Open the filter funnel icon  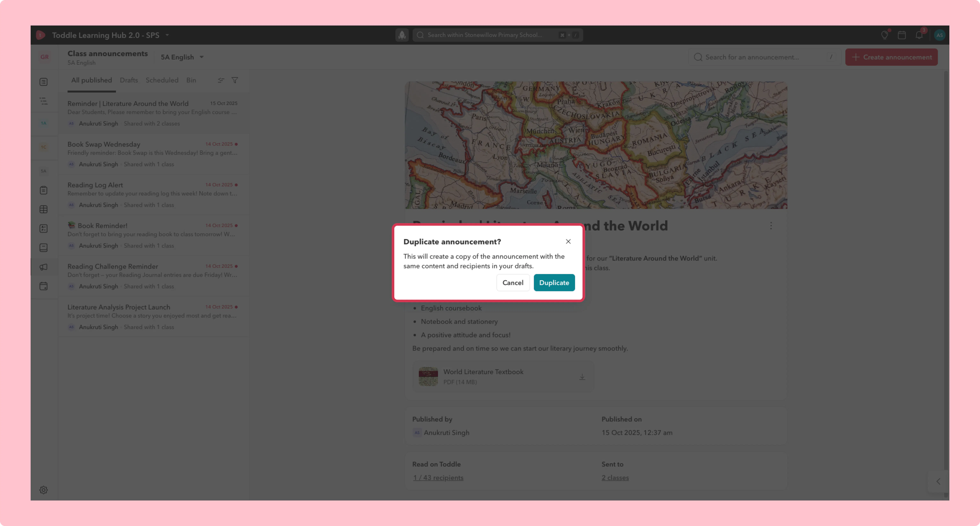[235, 80]
